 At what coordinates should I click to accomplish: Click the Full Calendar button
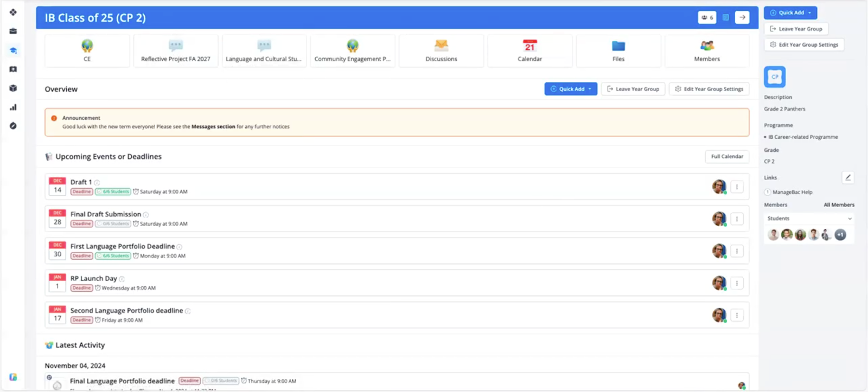coord(727,157)
